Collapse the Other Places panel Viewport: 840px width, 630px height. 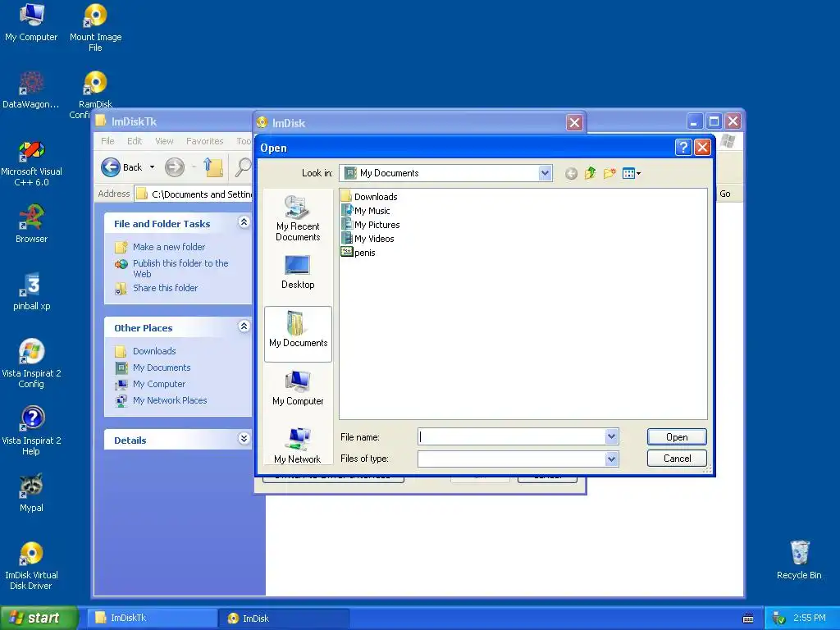(x=244, y=326)
